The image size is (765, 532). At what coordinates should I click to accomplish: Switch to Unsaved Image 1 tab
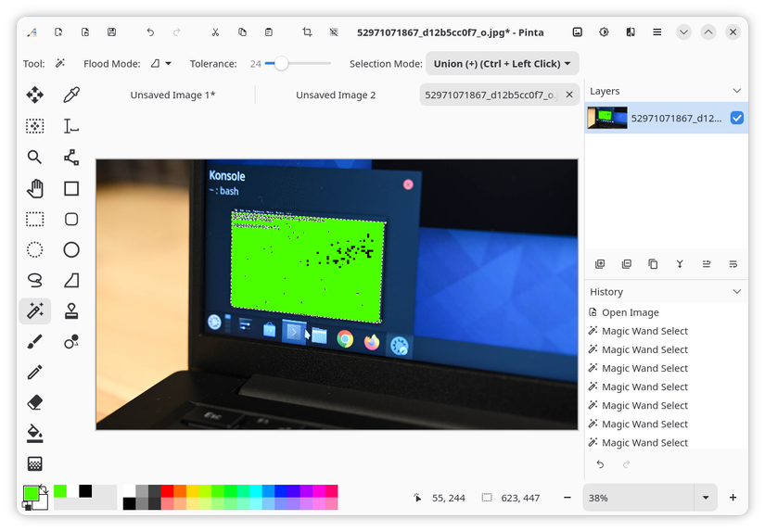click(172, 95)
